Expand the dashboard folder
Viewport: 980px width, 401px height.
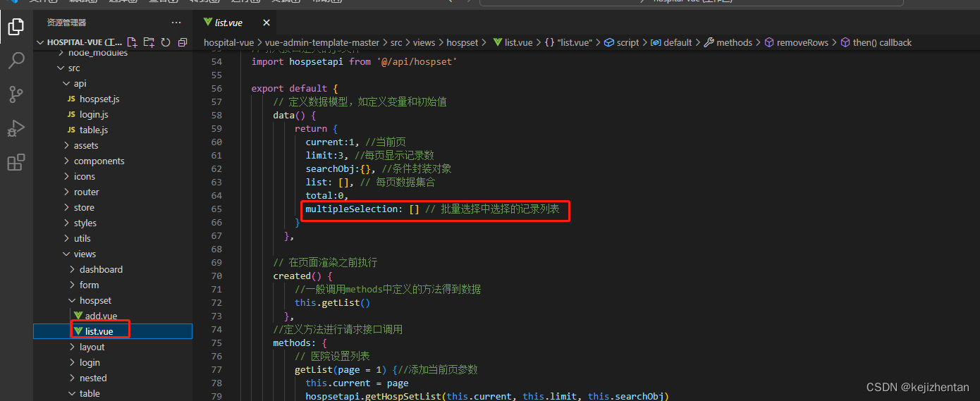tap(72, 270)
